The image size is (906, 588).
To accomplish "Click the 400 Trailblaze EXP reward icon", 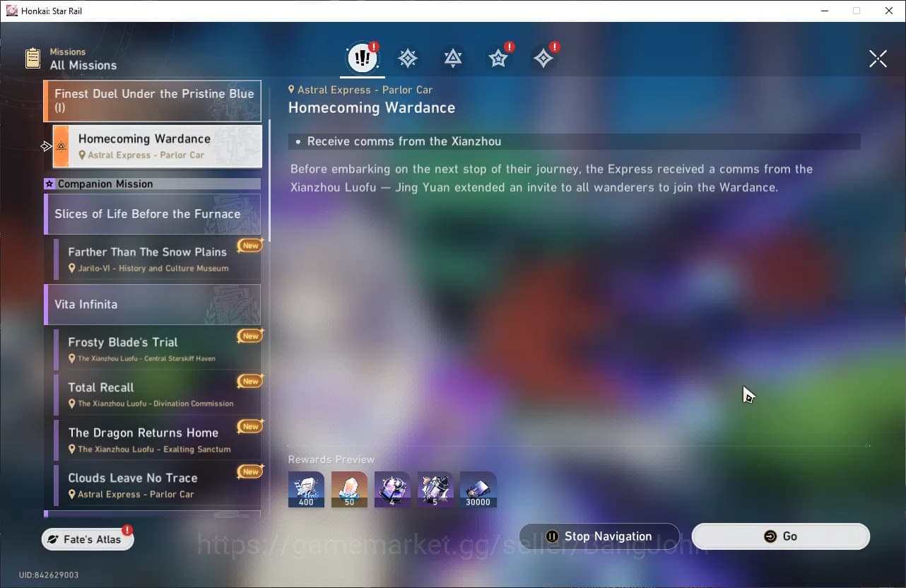I will pyautogui.click(x=306, y=489).
